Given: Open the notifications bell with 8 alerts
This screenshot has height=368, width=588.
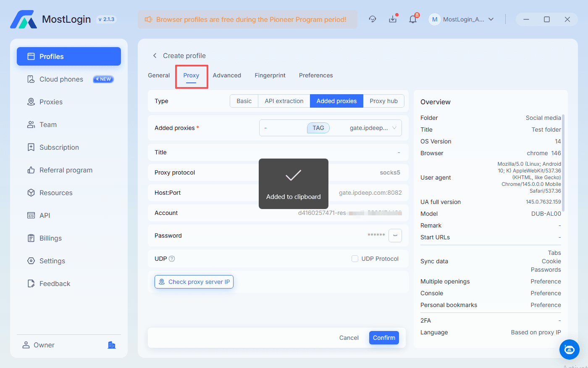Looking at the screenshot, I should point(413,19).
